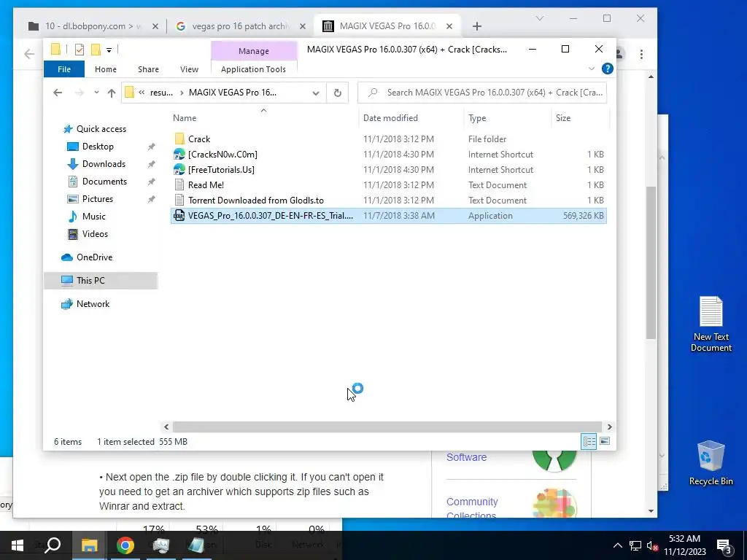Image resolution: width=747 pixels, height=560 pixels.
Task: Open the File menu
Action: [64, 69]
